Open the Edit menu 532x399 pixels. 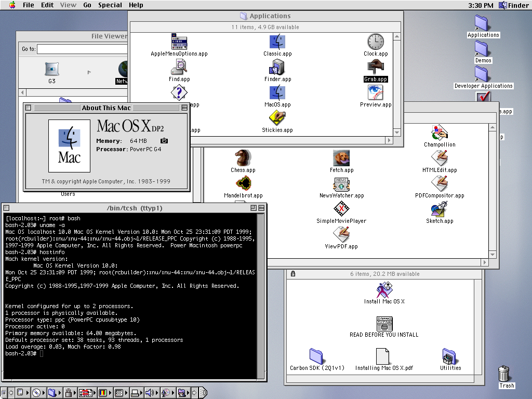point(47,5)
